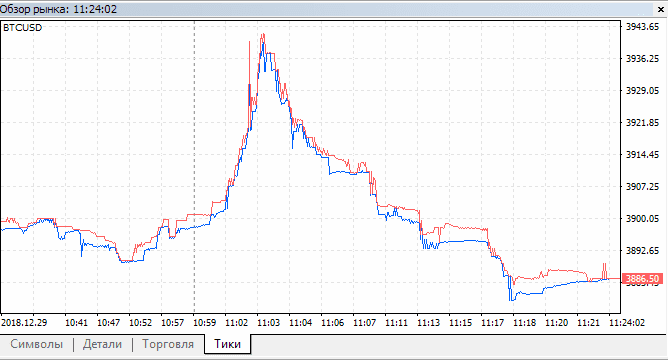Click the 11:18 time axis label
668x360 pixels.
pos(524,323)
